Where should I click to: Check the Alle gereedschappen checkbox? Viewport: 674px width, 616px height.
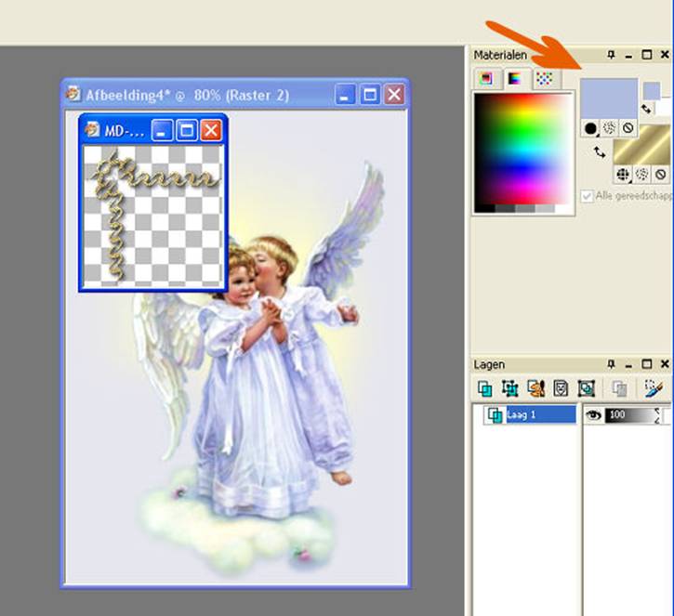click(587, 196)
